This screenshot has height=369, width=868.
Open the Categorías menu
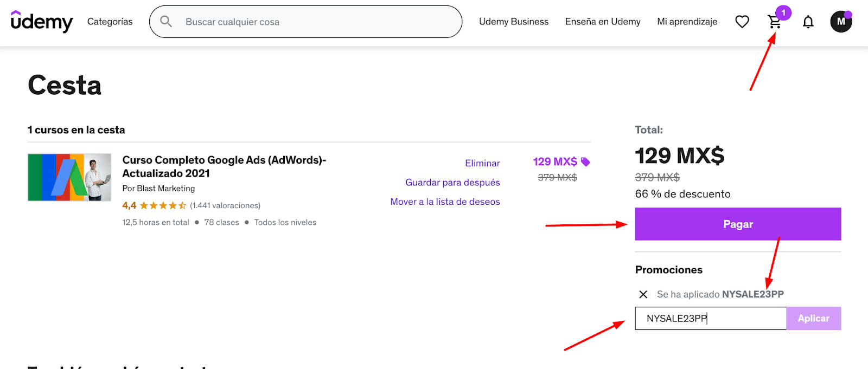click(110, 22)
